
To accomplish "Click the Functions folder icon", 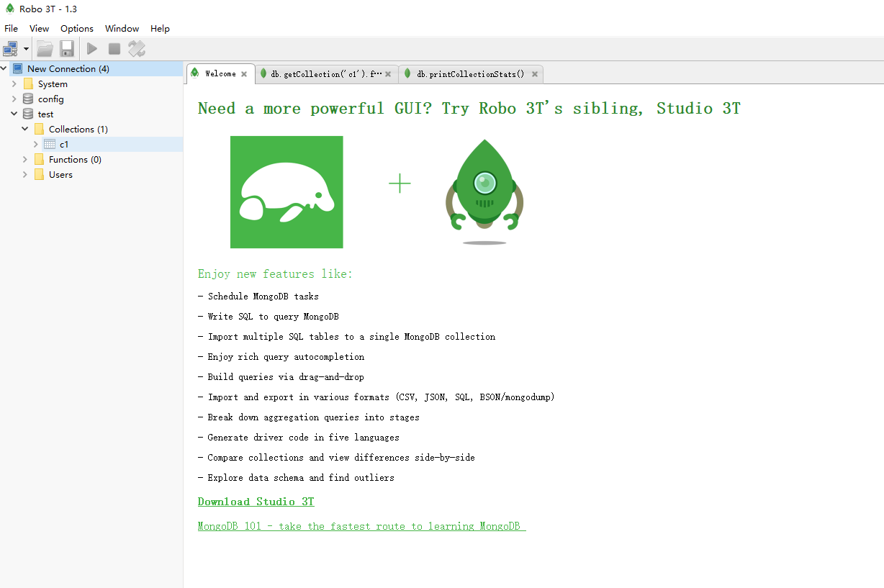I will tap(39, 160).
